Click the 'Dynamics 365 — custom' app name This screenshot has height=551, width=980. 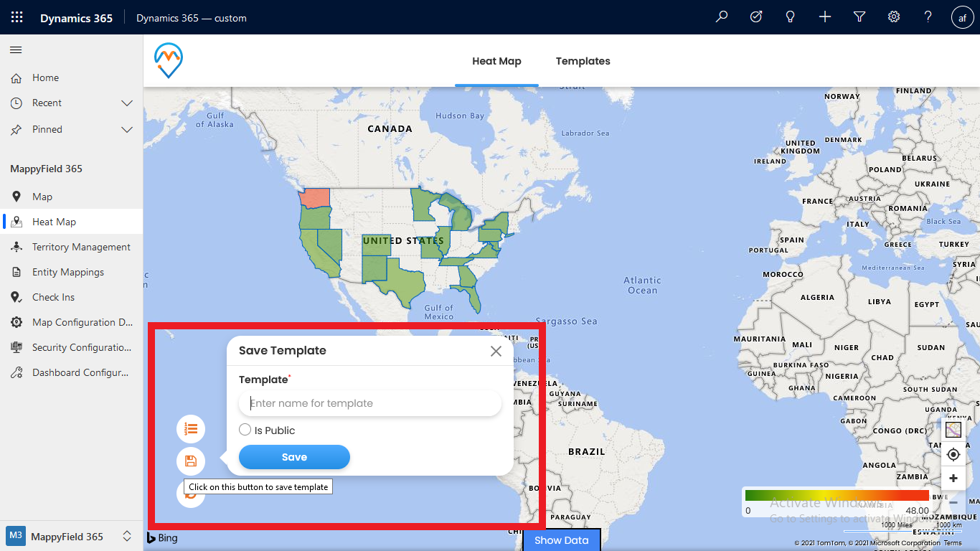(192, 18)
